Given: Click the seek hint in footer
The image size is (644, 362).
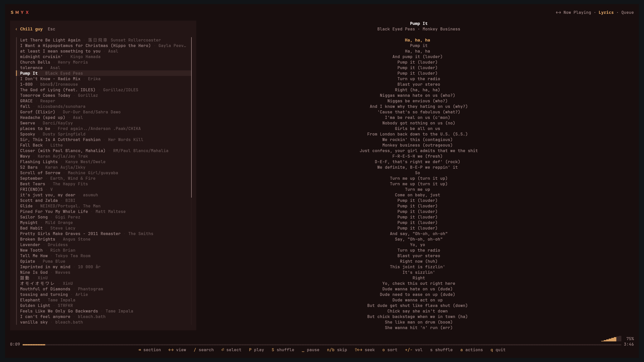Looking at the screenshot, I should click(365, 350).
